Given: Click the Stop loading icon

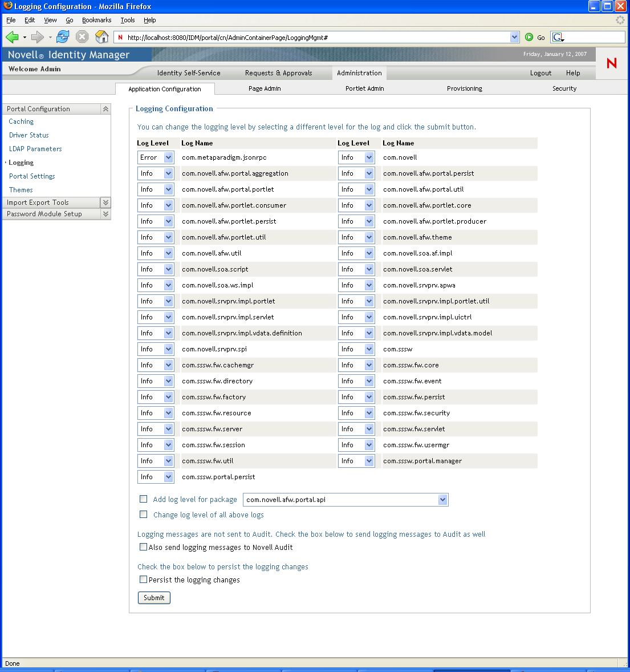Looking at the screenshot, I should pos(82,37).
